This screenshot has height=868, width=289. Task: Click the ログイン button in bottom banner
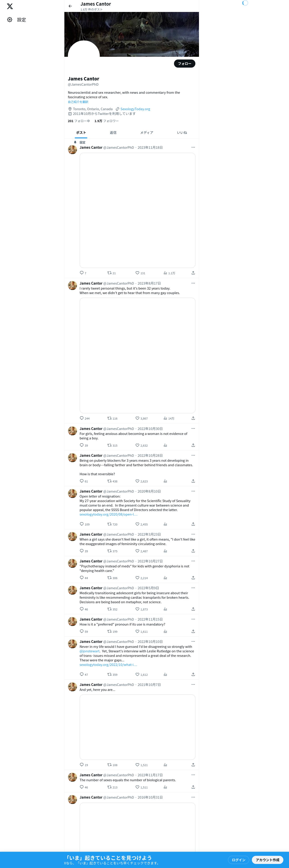(239, 860)
